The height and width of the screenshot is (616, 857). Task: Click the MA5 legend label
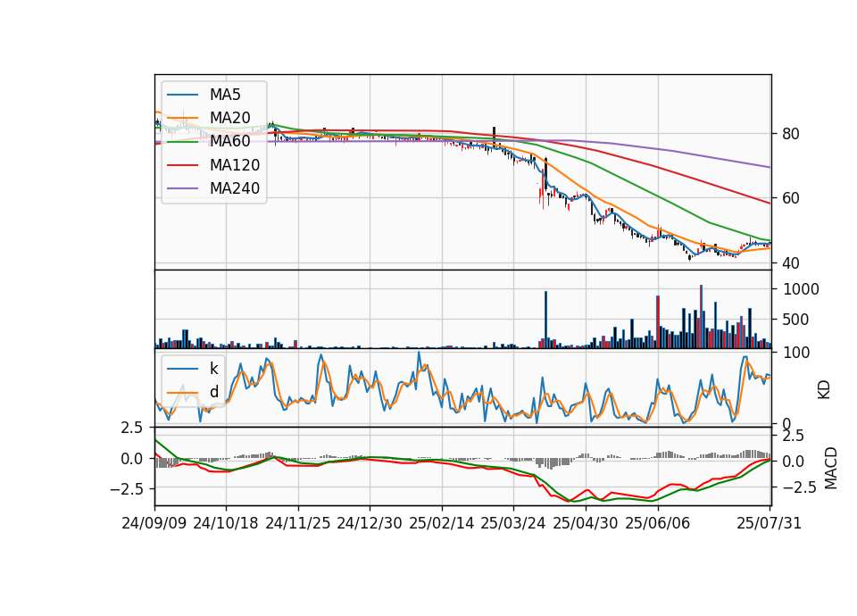click(225, 95)
